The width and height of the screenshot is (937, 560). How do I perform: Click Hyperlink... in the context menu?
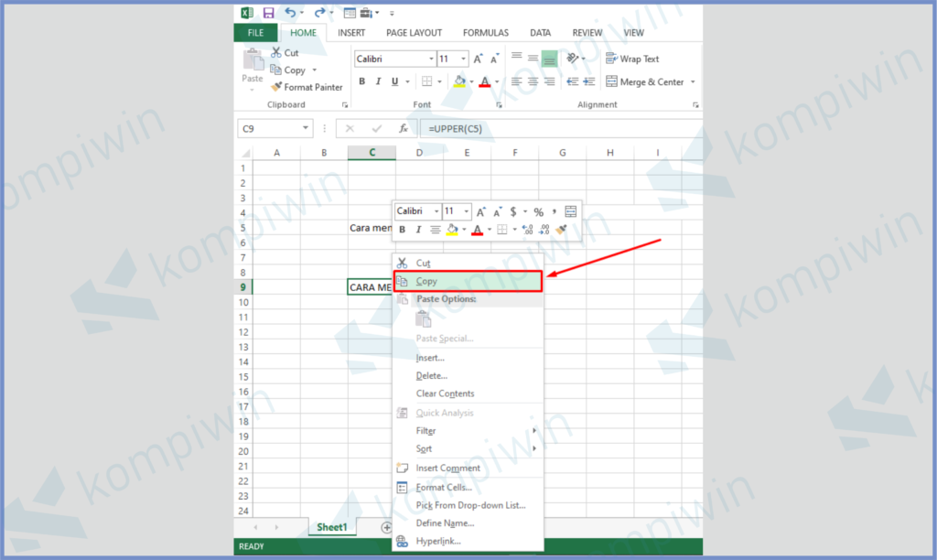point(438,541)
